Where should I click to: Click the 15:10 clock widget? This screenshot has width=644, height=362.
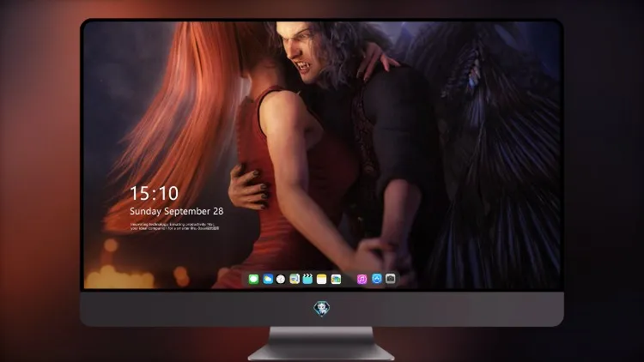click(154, 193)
